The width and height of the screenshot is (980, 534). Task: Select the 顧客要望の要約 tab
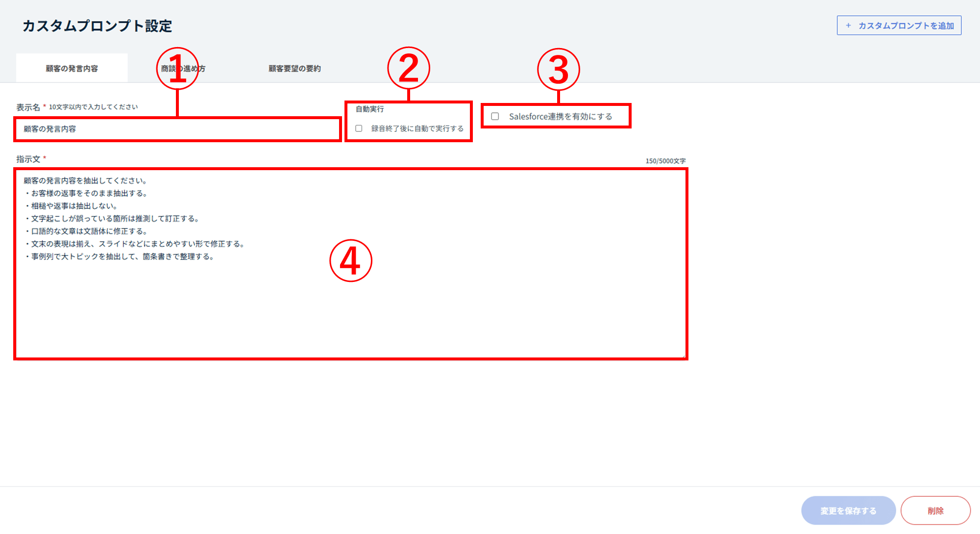[x=294, y=69]
